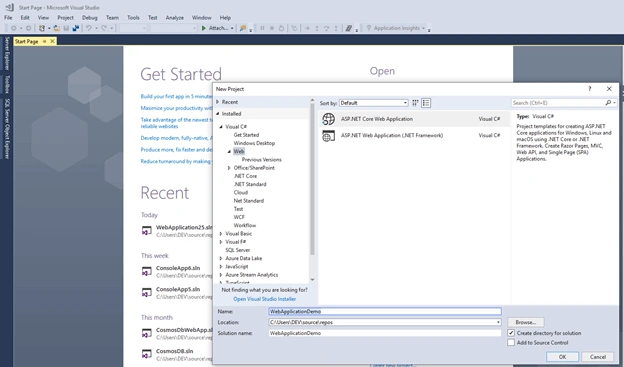Expand the Visual F# tree node
The height and width of the screenshot is (367, 624).
click(x=221, y=242)
